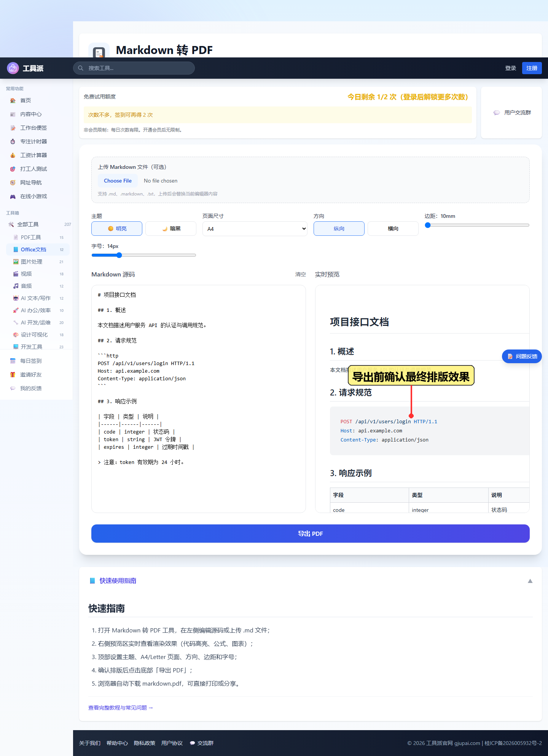Click the 工具派 logo icon
Image resolution: width=548 pixels, height=756 pixels.
click(x=13, y=68)
